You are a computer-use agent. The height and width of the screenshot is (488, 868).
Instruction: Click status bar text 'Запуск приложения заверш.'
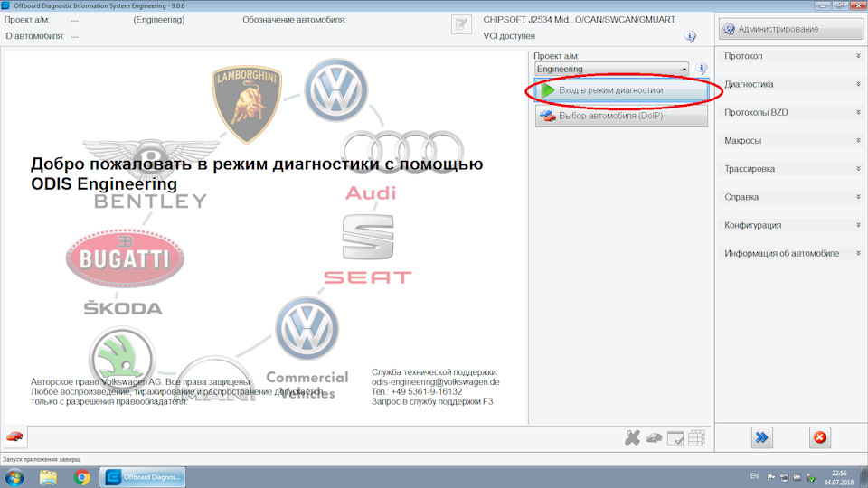(42, 459)
